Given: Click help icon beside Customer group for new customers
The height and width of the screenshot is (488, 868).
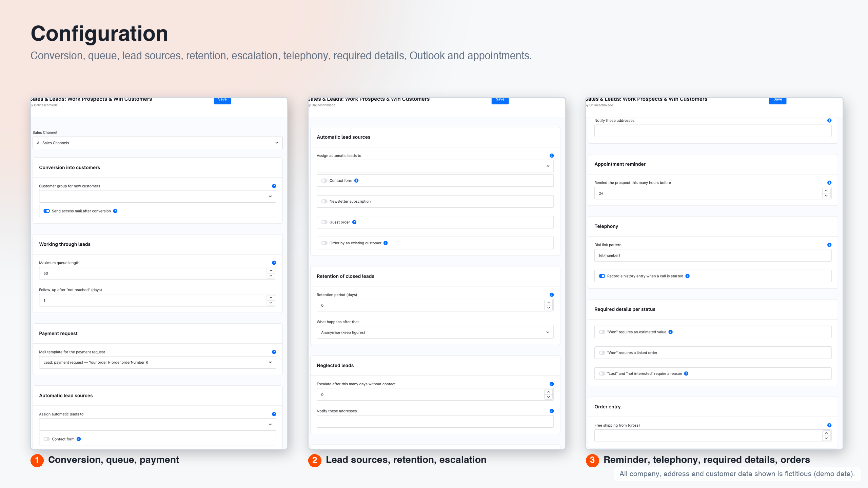Looking at the screenshot, I should (274, 186).
